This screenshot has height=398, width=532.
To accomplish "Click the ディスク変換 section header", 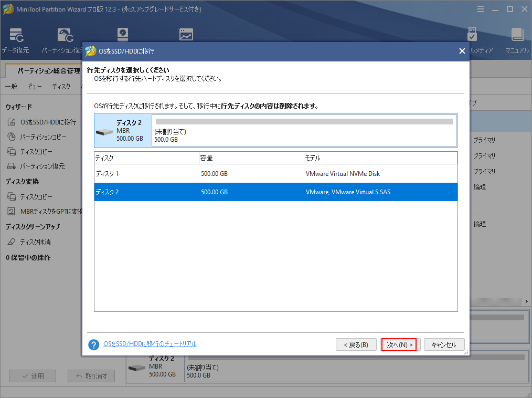I will pos(22,181).
